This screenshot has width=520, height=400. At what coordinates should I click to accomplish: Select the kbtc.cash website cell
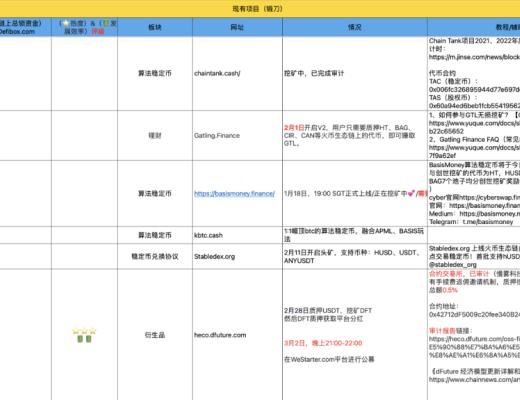pyautogui.click(x=237, y=235)
